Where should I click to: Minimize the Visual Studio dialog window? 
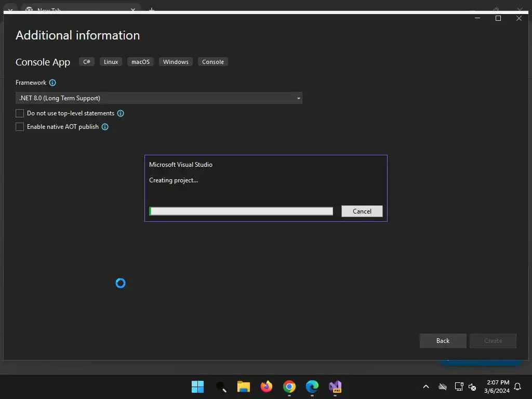[x=477, y=18]
